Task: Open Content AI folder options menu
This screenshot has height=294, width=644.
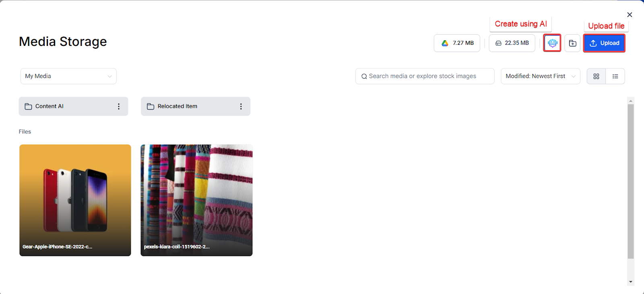Action: tap(119, 106)
